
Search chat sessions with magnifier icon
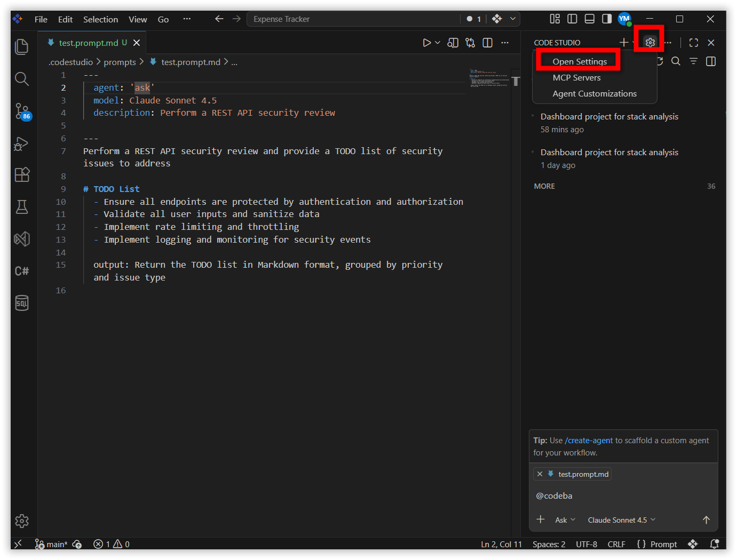pos(676,61)
